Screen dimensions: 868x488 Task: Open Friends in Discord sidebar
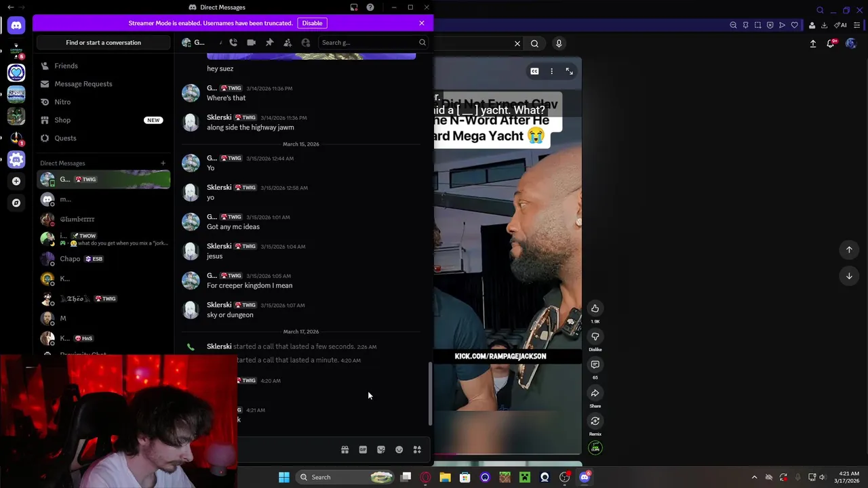tap(103, 66)
